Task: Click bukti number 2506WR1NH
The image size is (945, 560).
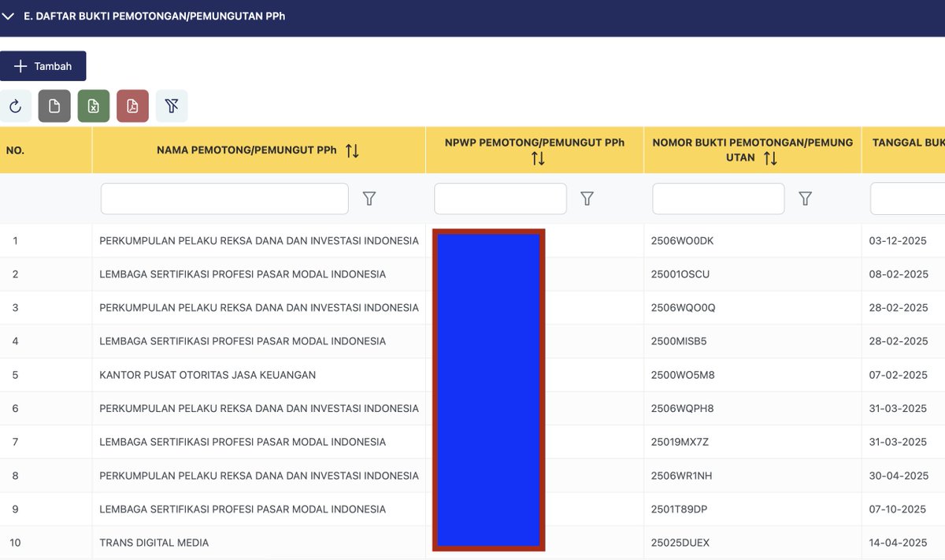Action: [682, 476]
